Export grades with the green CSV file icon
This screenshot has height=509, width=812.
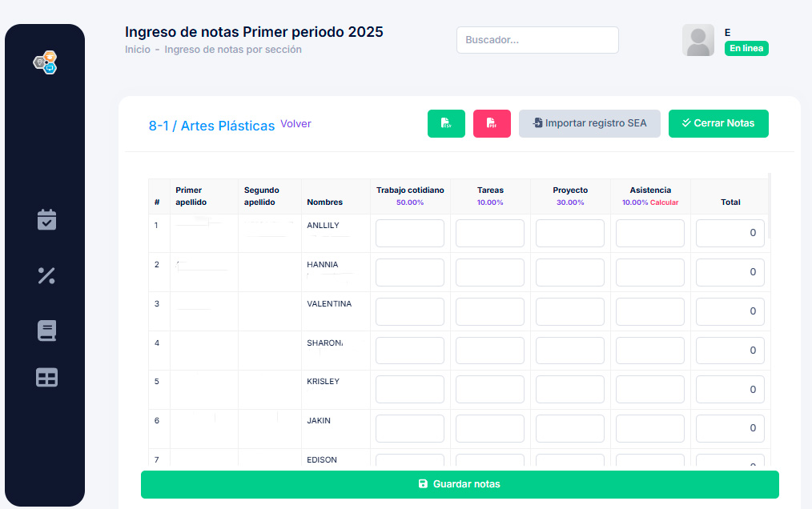(x=446, y=123)
